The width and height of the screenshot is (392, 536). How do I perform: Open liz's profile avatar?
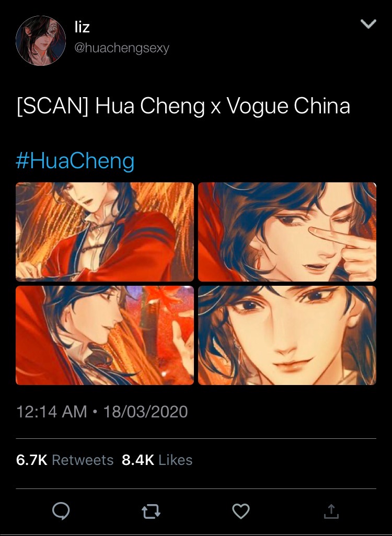[x=41, y=40]
